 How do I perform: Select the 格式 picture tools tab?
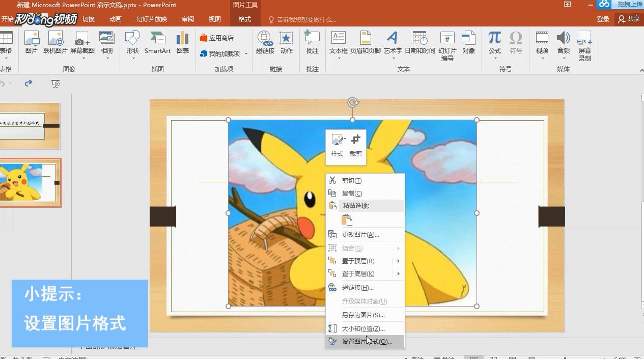(245, 19)
